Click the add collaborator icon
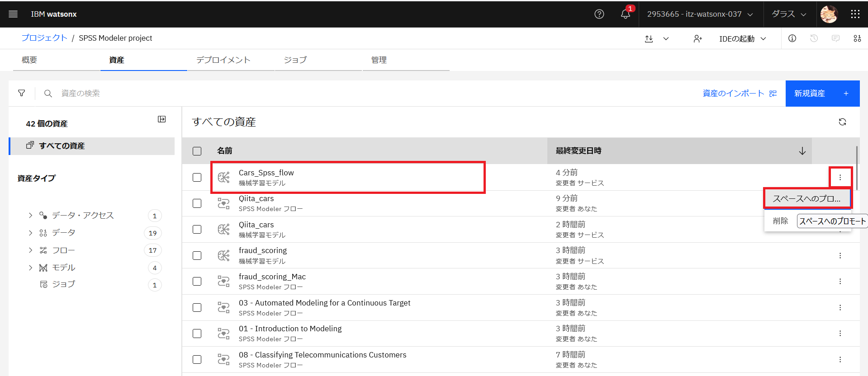Screen dimensions: 868x376 [x=698, y=39]
